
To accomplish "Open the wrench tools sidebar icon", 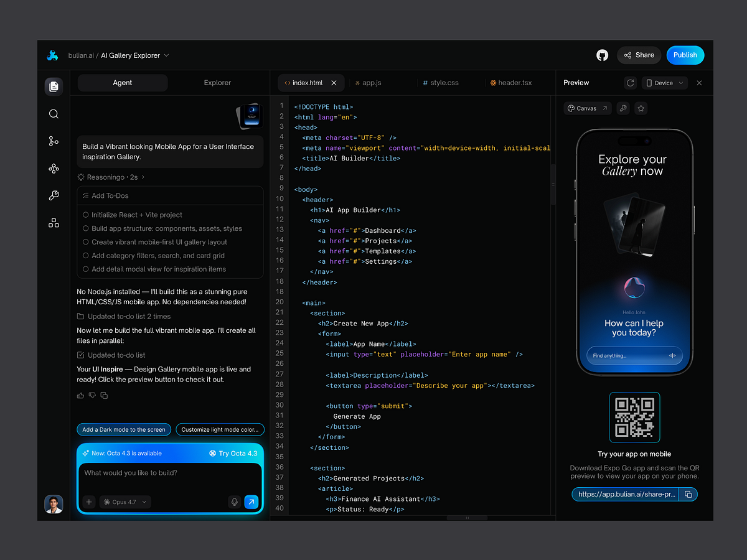I will tap(54, 195).
